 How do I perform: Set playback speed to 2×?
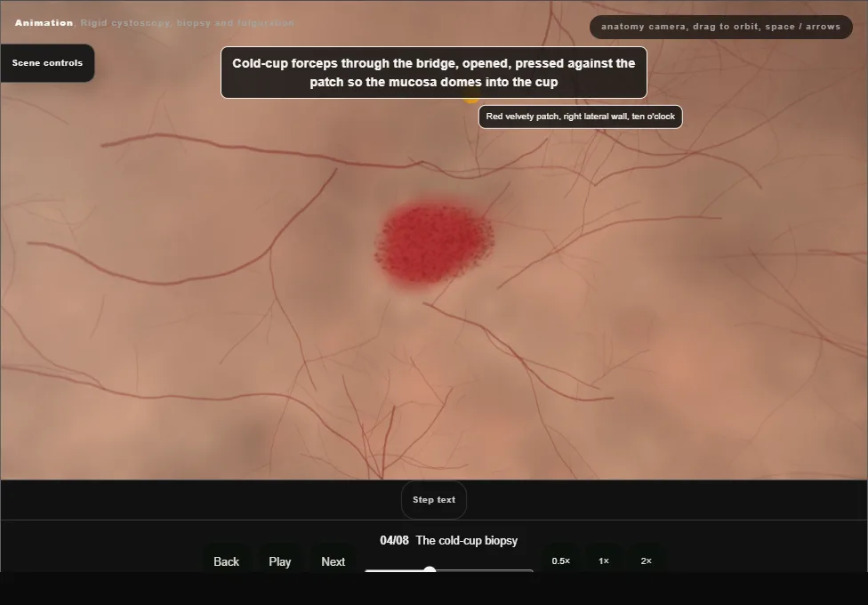(646, 561)
